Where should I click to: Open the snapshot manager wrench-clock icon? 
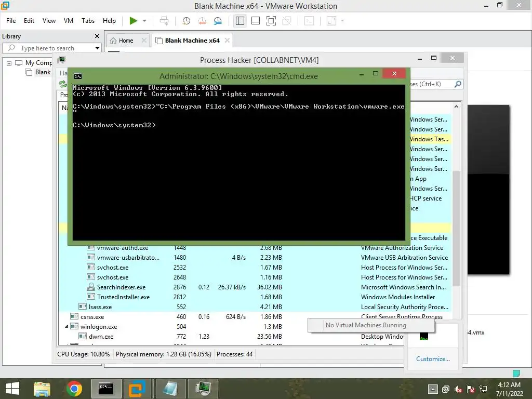coord(218,21)
